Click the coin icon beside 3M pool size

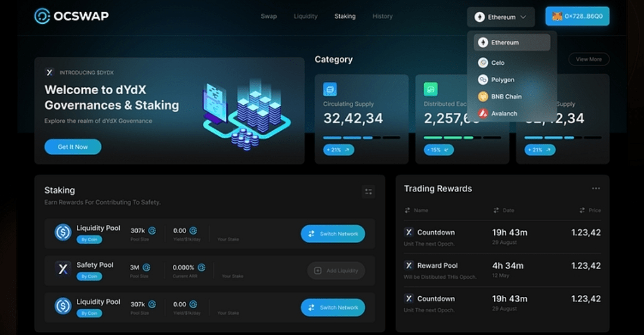tap(146, 268)
